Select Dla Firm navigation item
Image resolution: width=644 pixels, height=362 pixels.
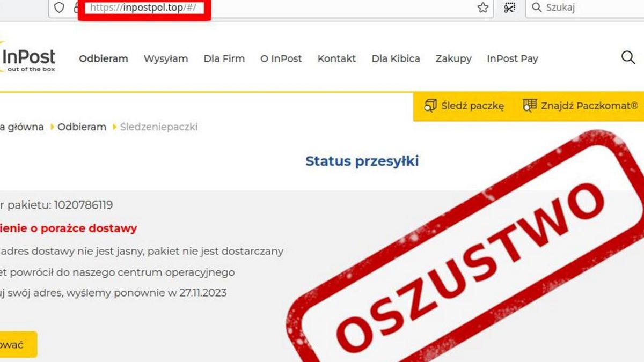(224, 59)
